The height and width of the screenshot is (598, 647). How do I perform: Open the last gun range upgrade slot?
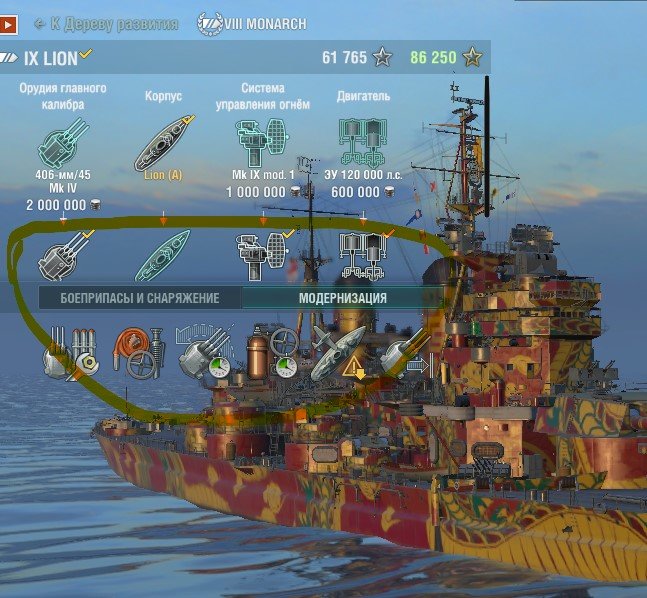click(x=406, y=353)
